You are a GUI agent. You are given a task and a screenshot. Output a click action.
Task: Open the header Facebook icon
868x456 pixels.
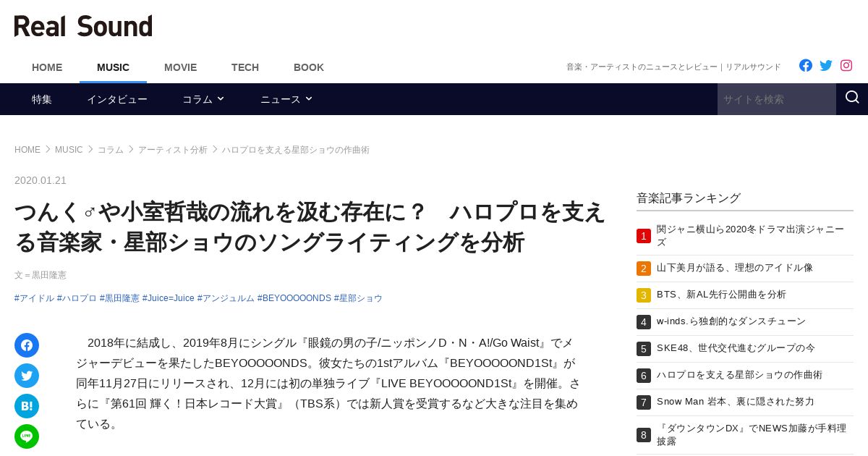point(806,65)
